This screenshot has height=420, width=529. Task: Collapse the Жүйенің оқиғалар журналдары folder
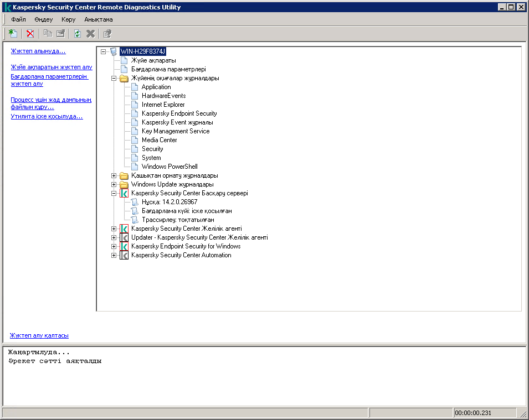[114, 78]
